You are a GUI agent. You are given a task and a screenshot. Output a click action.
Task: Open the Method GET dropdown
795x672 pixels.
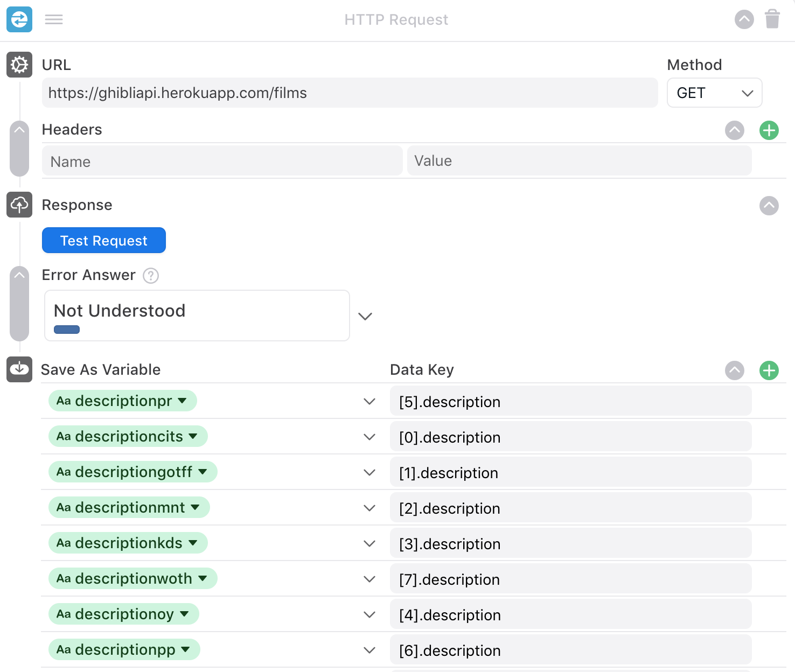coord(714,93)
